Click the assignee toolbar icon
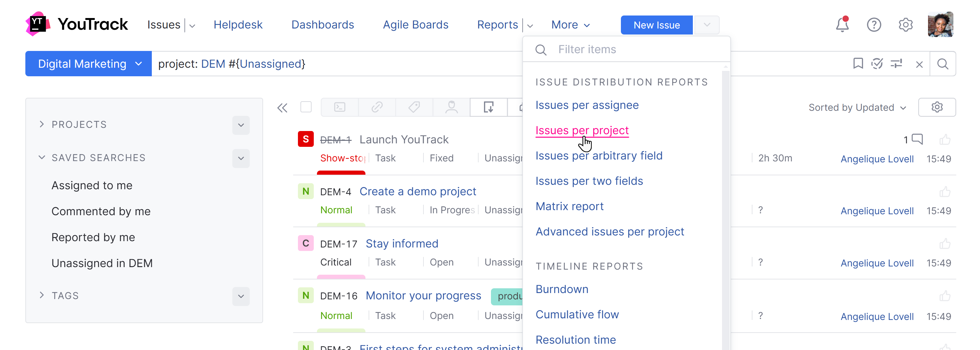Screen dimensions: 980x350 451,108
